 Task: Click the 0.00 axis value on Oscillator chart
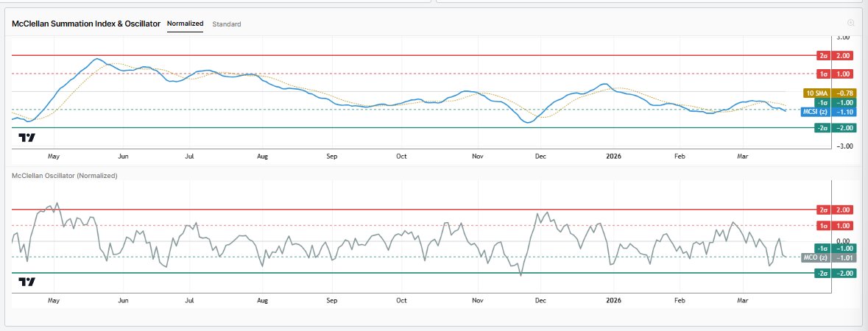(843, 241)
